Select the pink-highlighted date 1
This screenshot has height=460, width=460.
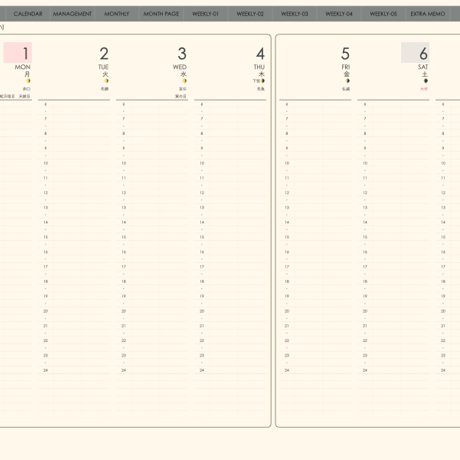18,53
